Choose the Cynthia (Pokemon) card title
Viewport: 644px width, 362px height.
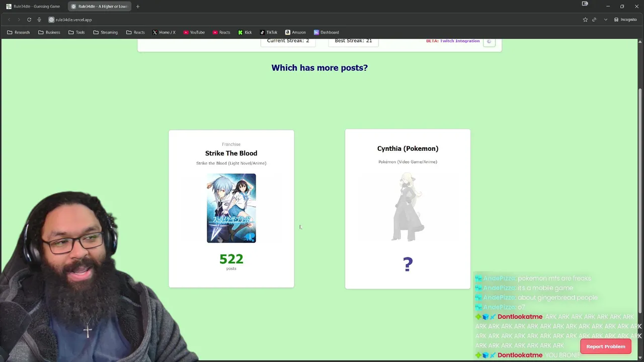408,148
